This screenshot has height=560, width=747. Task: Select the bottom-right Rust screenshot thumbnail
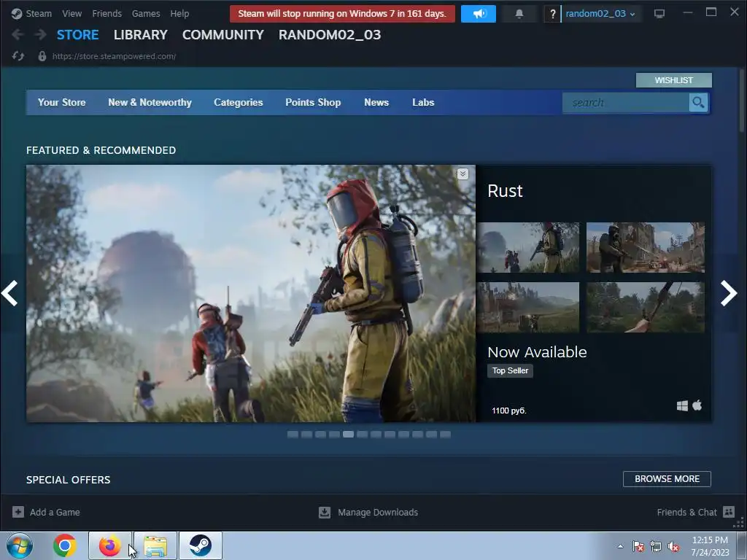coord(645,307)
